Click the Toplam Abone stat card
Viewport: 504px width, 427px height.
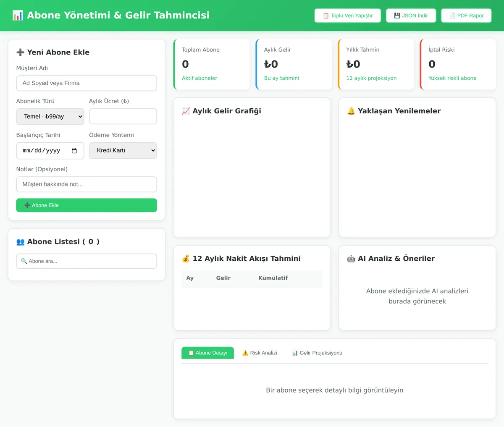click(x=211, y=64)
